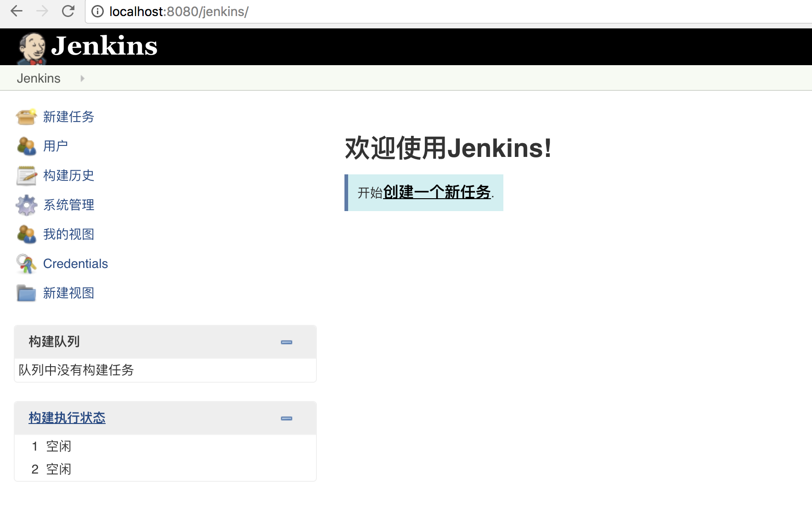Click the new item box icon
The height and width of the screenshot is (513, 812).
click(26, 117)
